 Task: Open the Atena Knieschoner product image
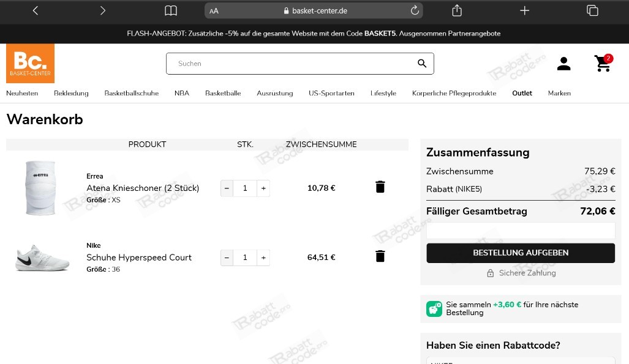pyautogui.click(x=40, y=188)
